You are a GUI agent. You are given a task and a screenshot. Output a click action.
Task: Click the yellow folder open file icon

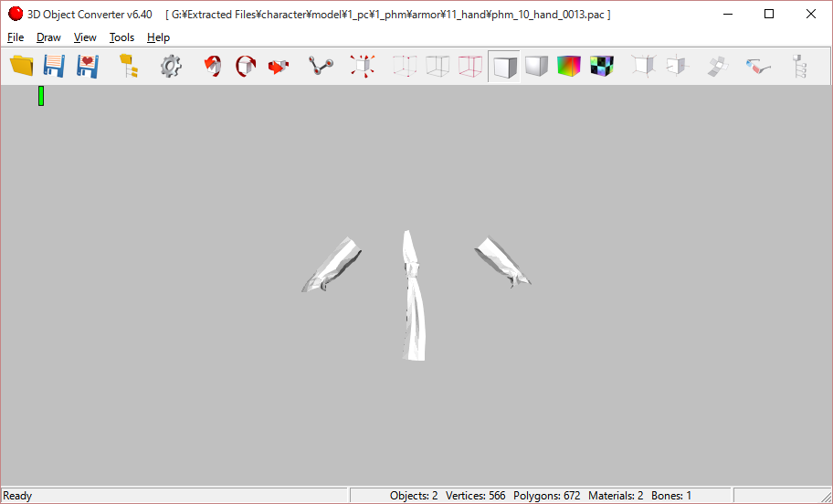pos(21,66)
